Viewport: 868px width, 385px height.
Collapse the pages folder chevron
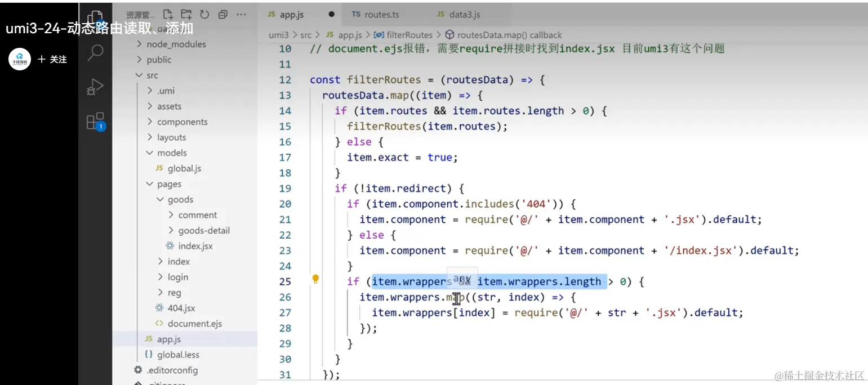[149, 184]
